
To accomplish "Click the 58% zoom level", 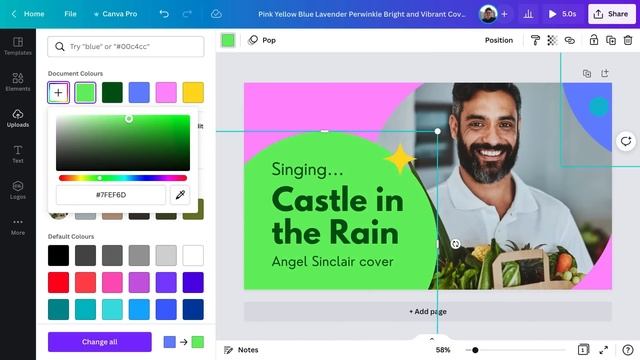I will (x=443, y=350).
